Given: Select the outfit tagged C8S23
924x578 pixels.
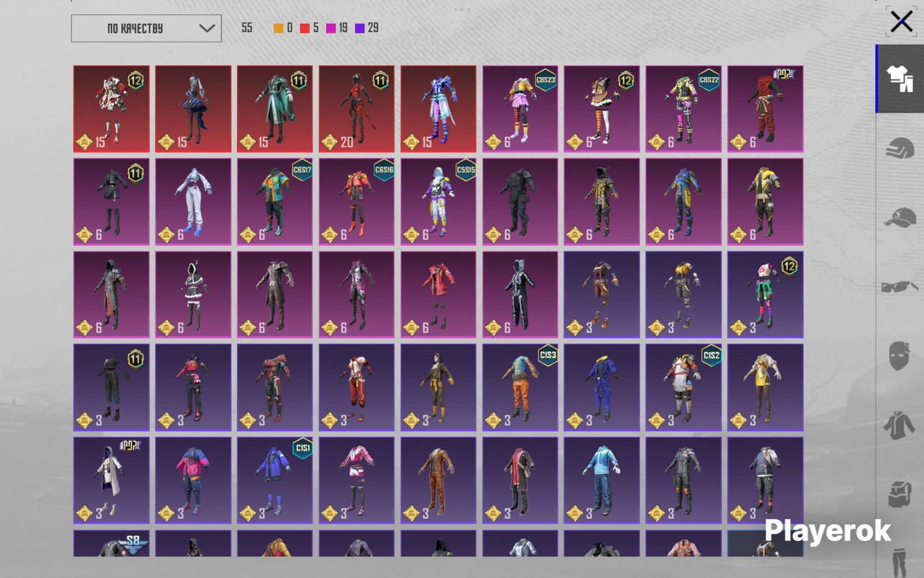Looking at the screenshot, I should (520, 109).
